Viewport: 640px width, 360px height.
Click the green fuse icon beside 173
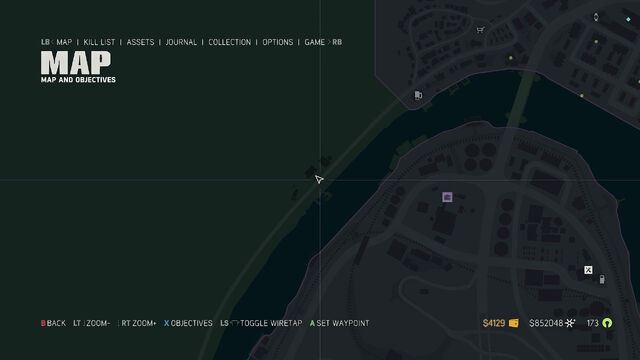click(607, 323)
